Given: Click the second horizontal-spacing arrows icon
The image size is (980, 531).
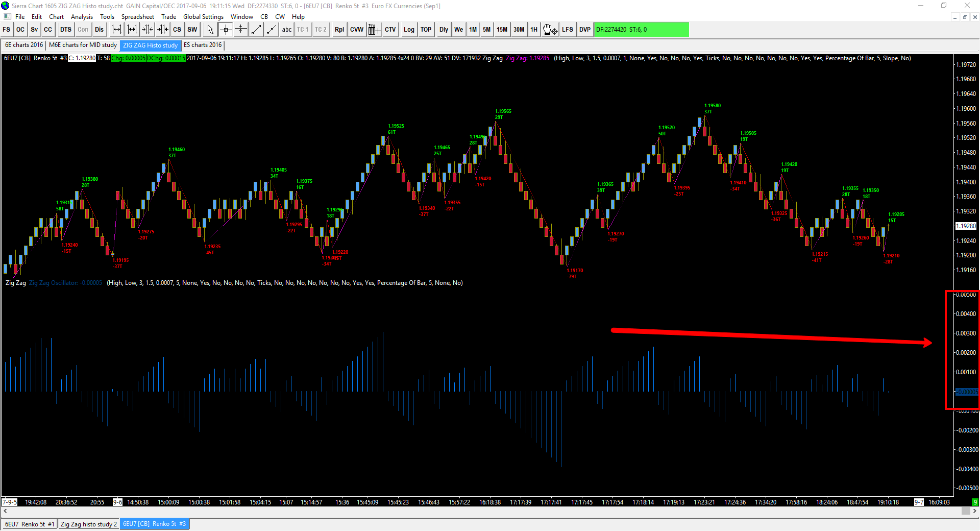Looking at the screenshot, I should (x=132, y=30).
